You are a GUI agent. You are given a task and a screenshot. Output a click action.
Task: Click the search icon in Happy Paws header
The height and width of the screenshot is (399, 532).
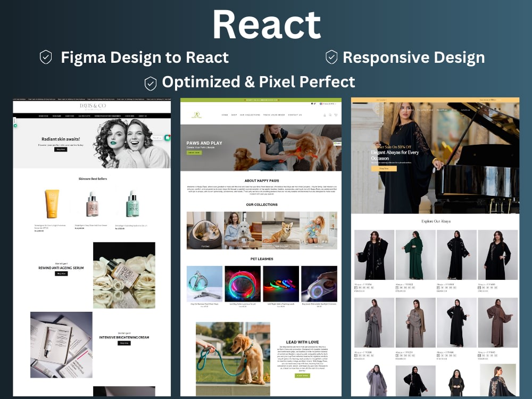coord(330,115)
